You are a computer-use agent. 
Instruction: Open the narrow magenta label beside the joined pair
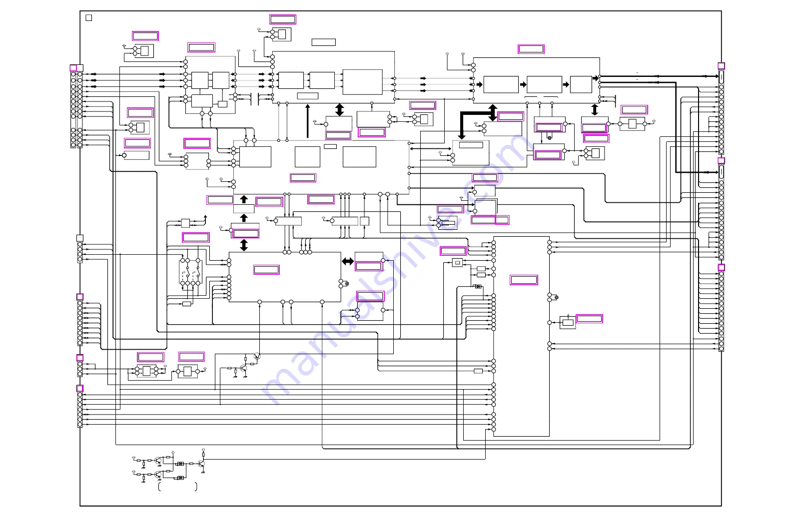(502, 220)
